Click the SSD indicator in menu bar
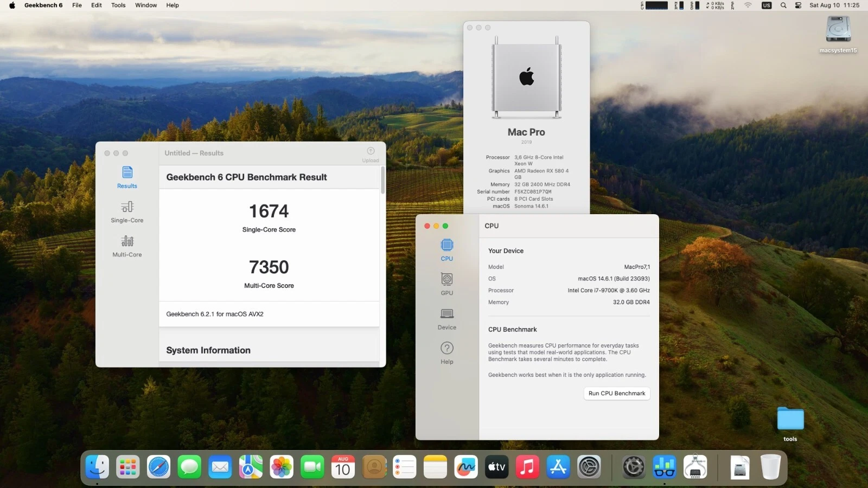Image resolution: width=868 pixels, height=488 pixels. [695, 5]
